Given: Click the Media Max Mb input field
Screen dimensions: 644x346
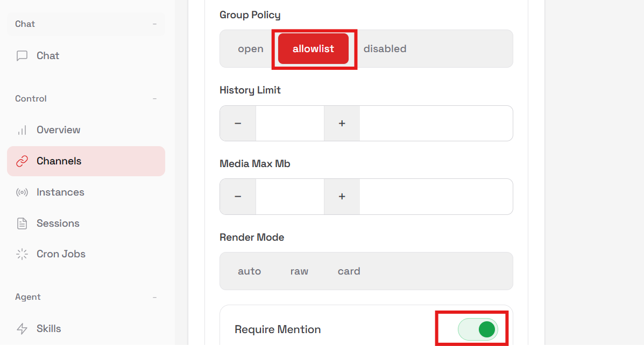Looking at the screenshot, I should tap(289, 197).
